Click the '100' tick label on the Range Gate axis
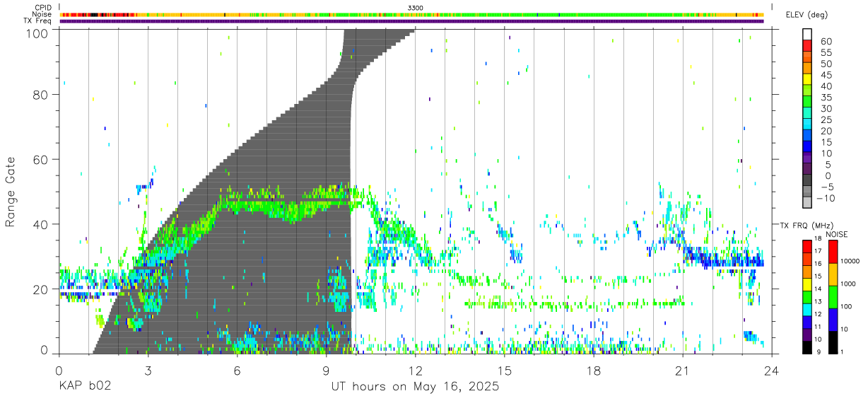868x401 pixels. [37, 33]
